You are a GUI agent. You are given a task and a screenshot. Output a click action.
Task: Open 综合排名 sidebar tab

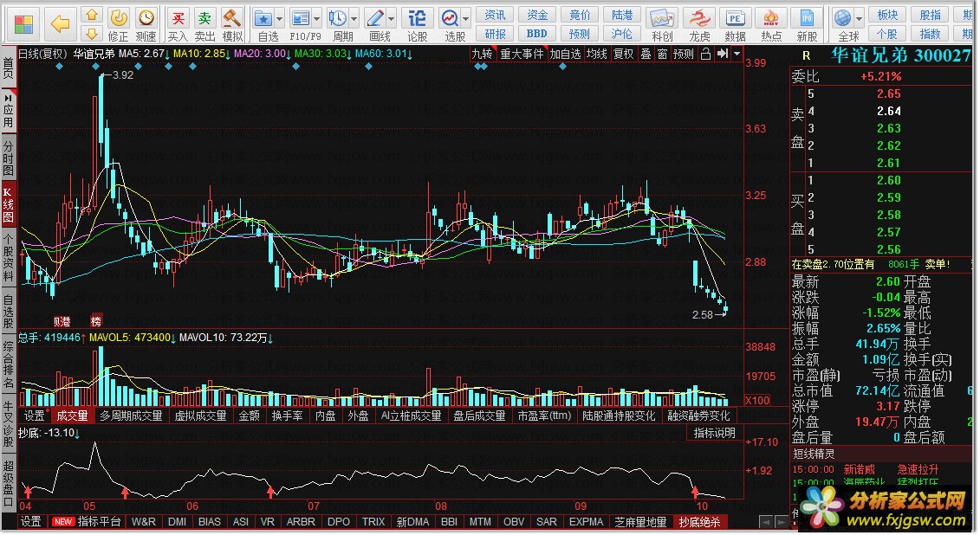pos(8,364)
